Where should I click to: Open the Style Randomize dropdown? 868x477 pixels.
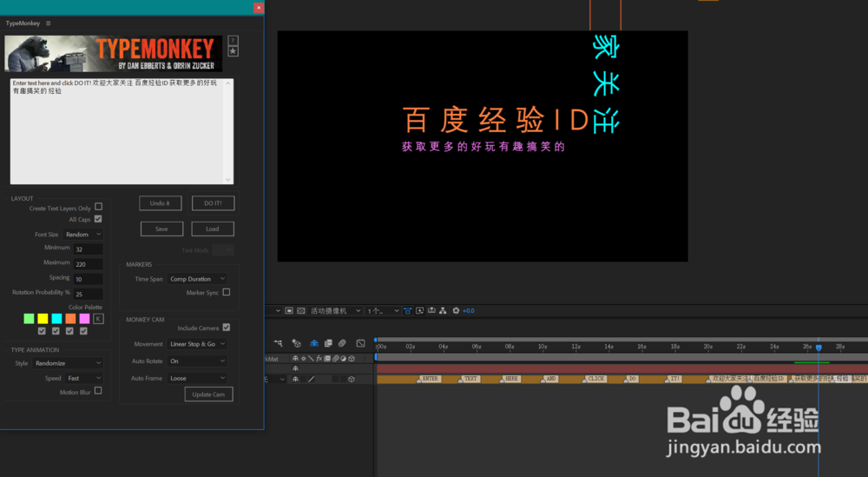tap(68, 363)
